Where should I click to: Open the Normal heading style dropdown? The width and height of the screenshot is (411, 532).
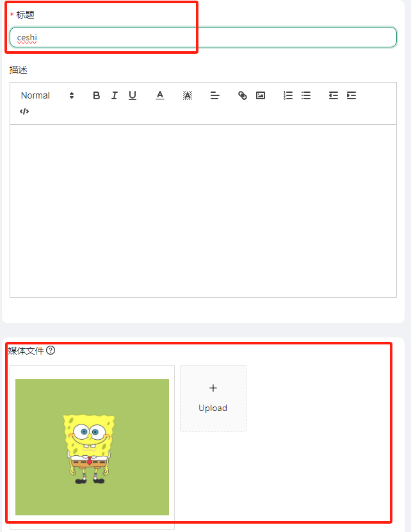pos(47,95)
